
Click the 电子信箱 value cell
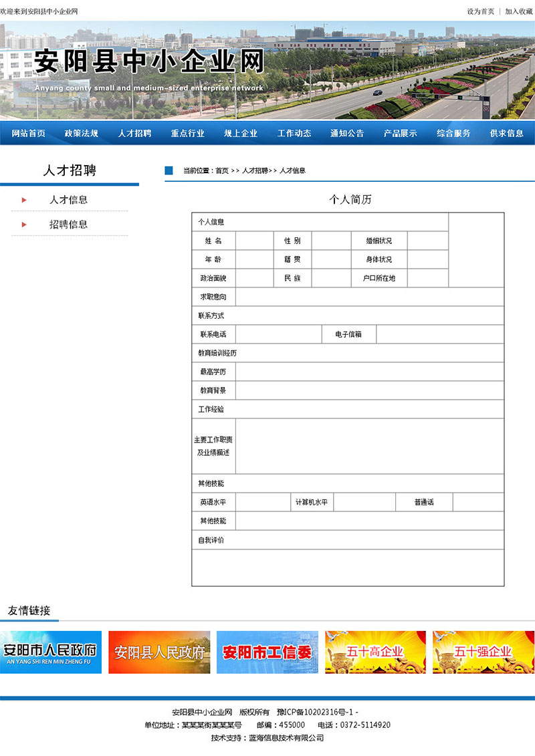tap(439, 334)
